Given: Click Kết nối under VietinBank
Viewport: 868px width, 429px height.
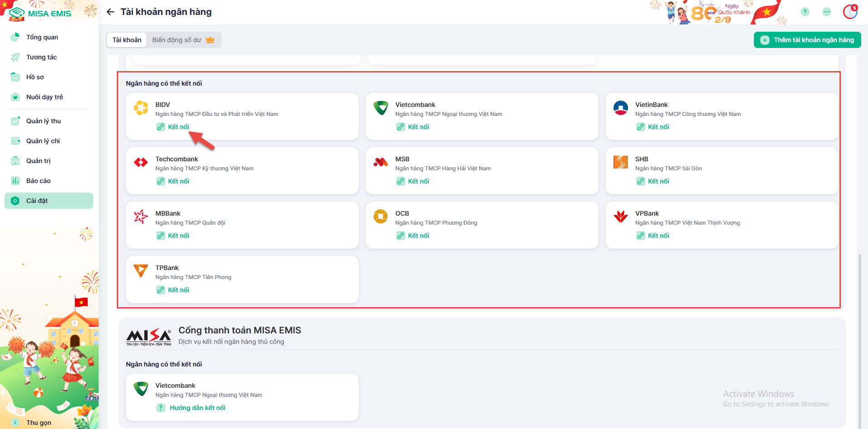Looking at the screenshot, I should pyautogui.click(x=653, y=127).
